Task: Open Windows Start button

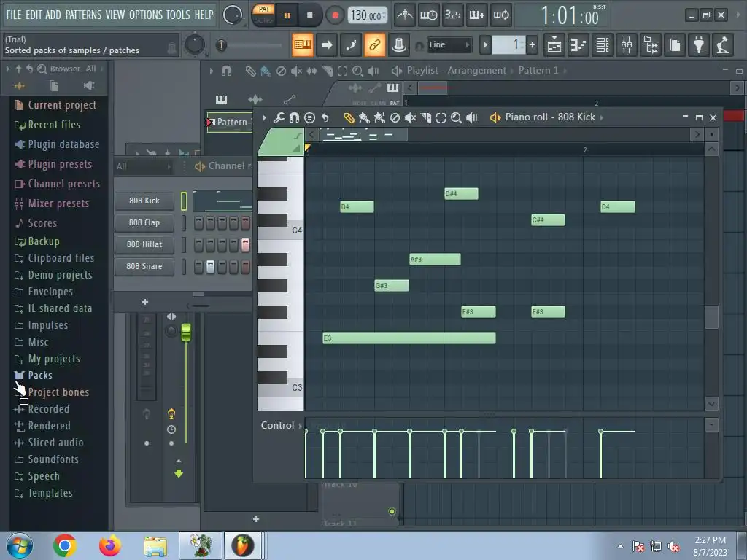Action: point(19,545)
